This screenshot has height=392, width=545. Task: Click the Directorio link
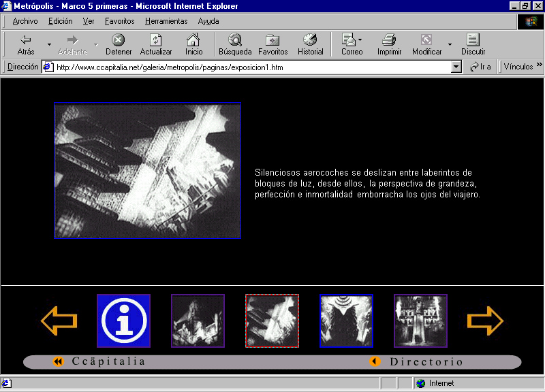(x=426, y=362)
